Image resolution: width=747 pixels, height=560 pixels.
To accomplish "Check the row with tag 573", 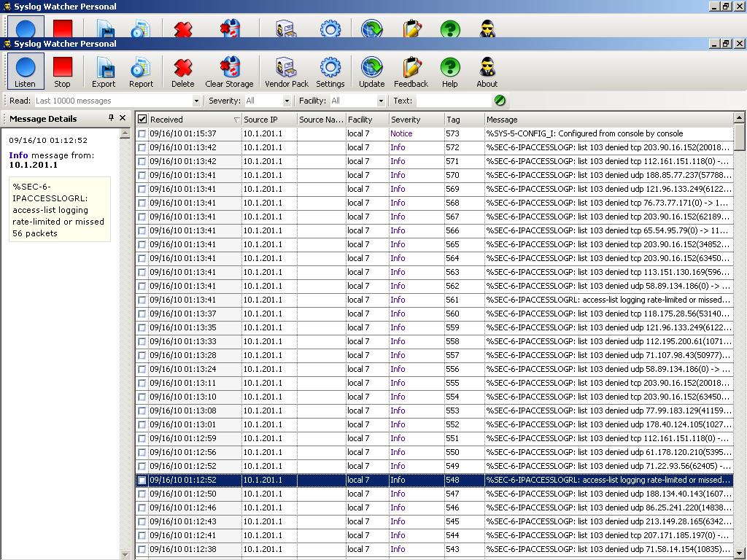I will 142,134.
